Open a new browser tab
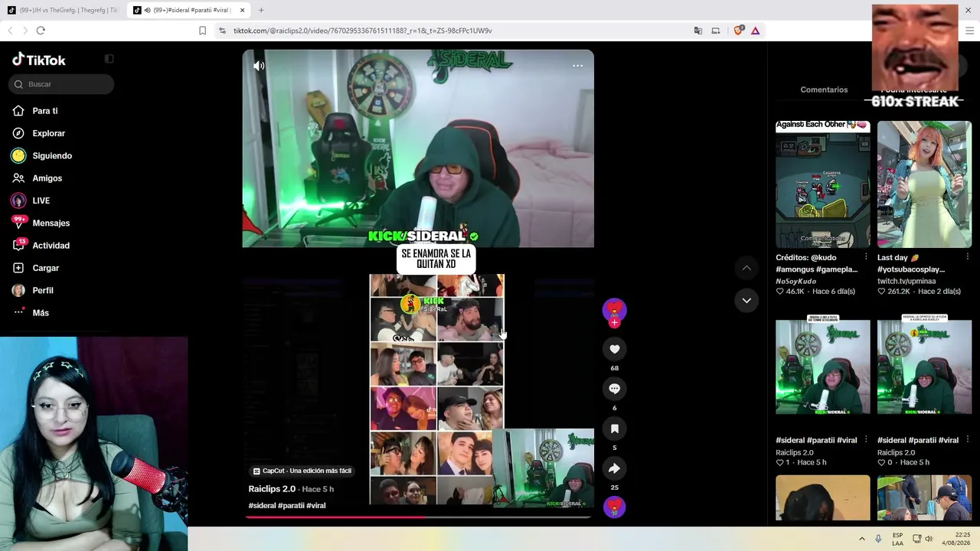 point(261,10)
